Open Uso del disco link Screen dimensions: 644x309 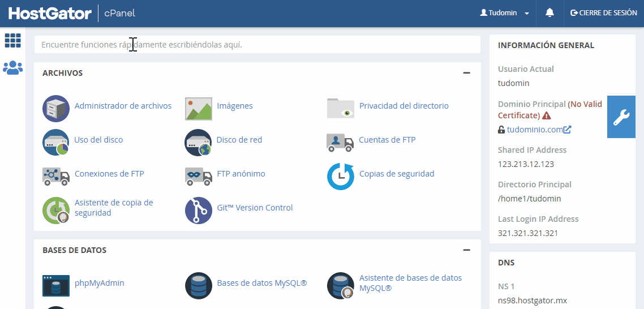[98, 140]
